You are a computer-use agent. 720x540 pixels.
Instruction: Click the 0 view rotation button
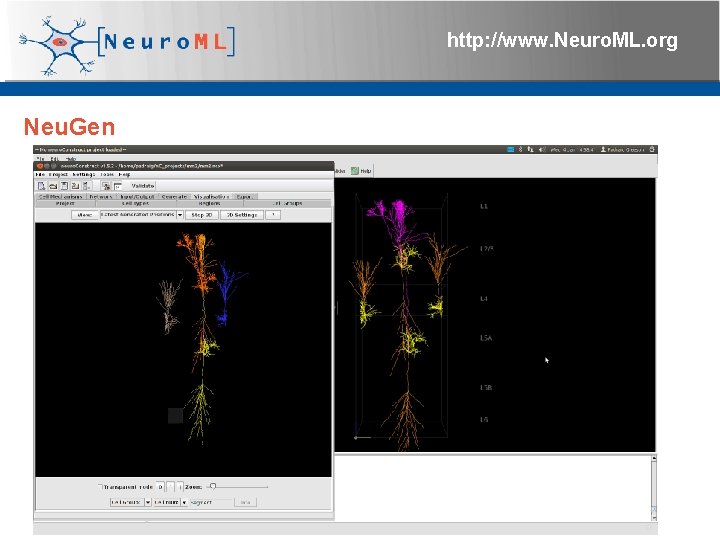(x=160, y=487)
